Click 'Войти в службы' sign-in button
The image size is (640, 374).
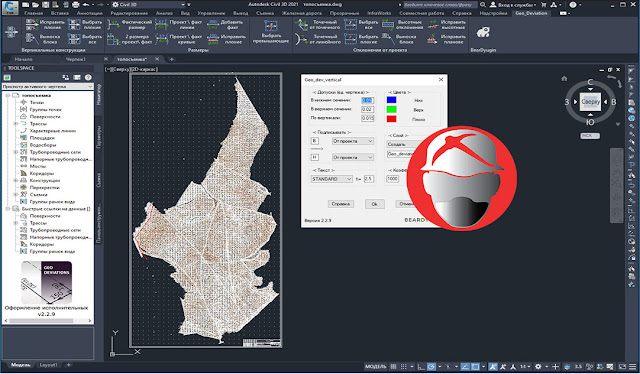(513, 4)
